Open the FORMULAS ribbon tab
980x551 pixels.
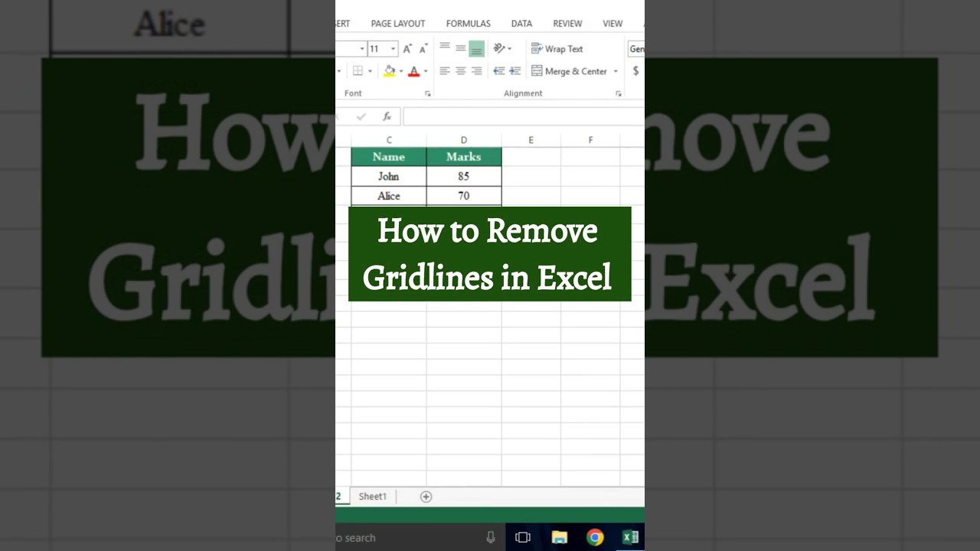[x=469, y=24]
